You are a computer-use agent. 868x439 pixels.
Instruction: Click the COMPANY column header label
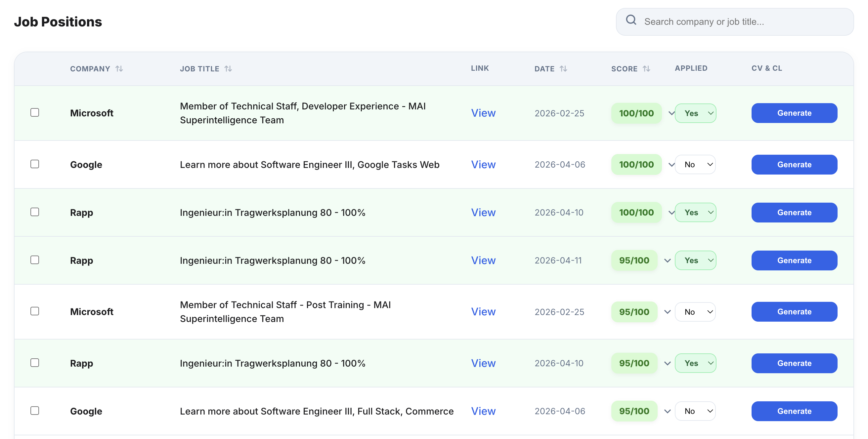90,69
